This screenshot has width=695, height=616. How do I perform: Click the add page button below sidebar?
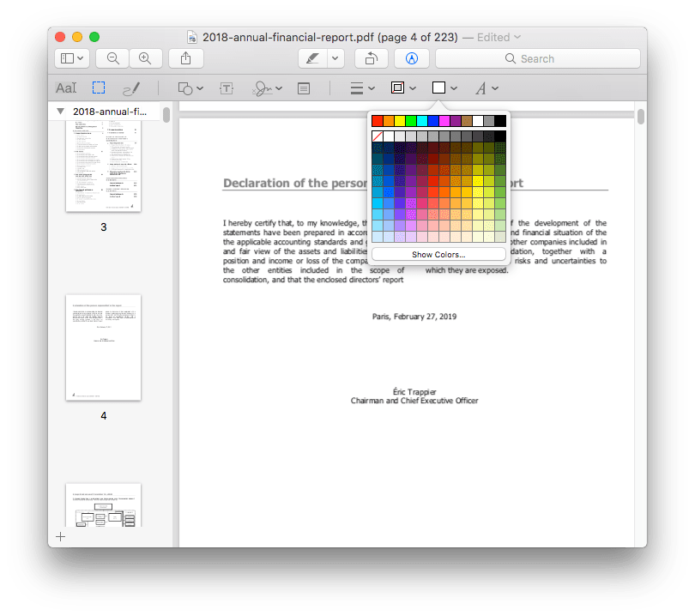pyautogui.click(x=60, y=536)
